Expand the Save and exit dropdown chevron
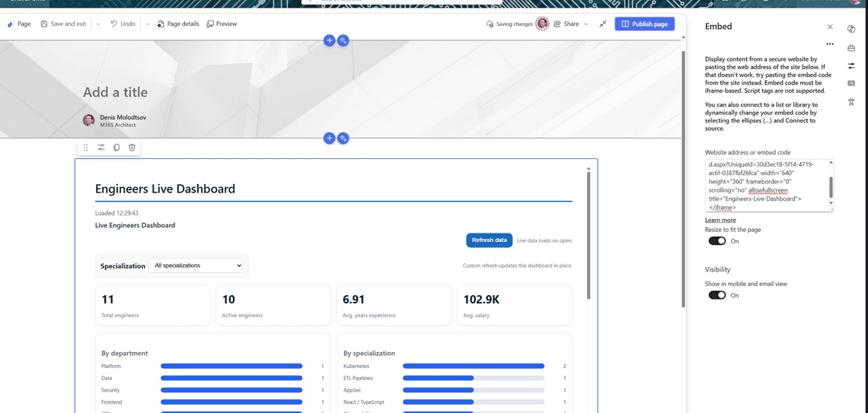This screenshot has width=868, height=413. pyautogui.click(x=98, y=24)
